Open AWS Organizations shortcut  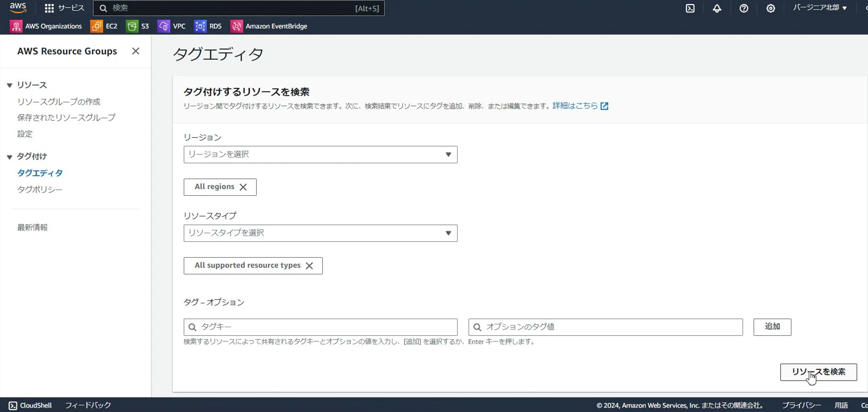point(46,26)
